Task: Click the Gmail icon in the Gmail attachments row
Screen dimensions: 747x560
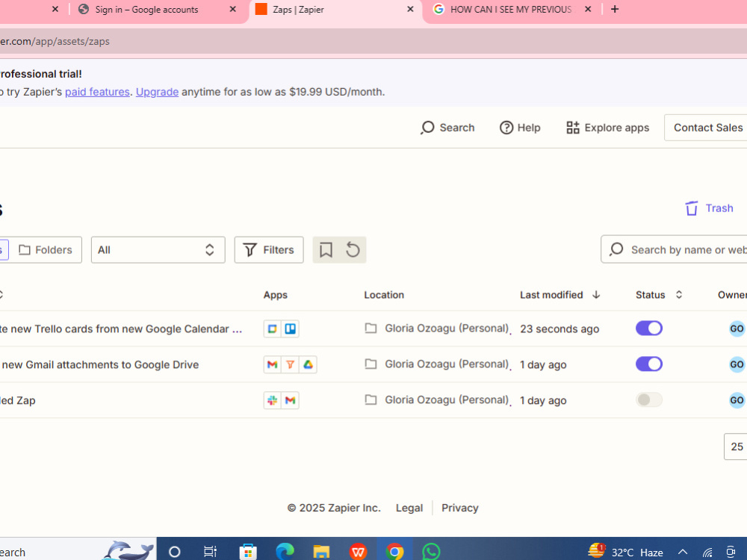Action: (273, 364)
